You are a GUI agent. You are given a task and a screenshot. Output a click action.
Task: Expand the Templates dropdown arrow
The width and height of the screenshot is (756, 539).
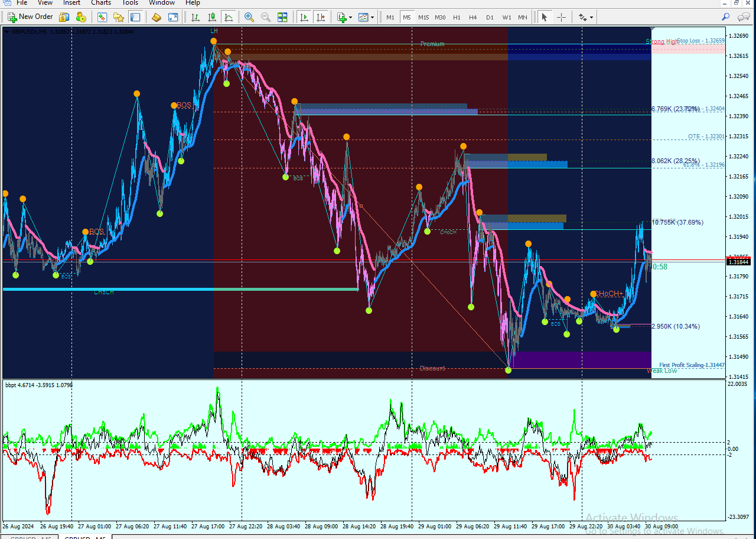(372, 17)
